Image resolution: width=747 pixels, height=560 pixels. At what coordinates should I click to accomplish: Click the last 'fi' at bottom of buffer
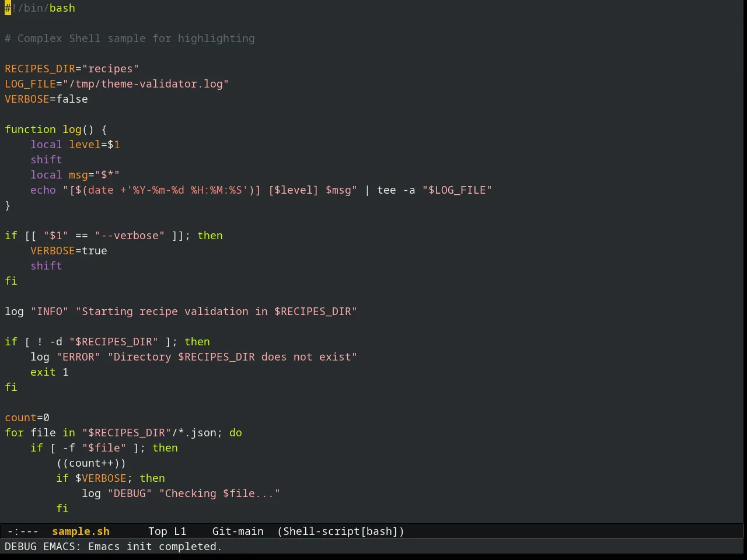(62, 509)
